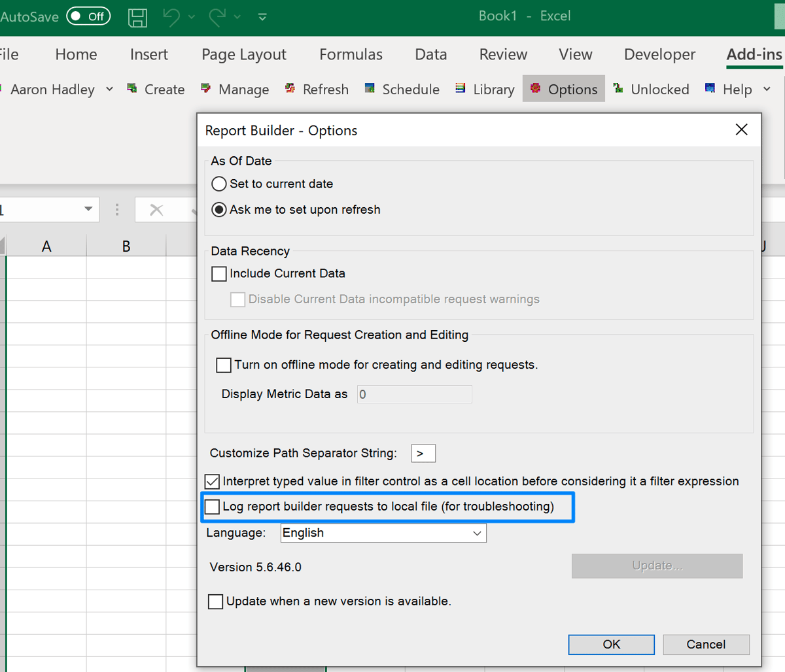Enable Include Current Data

(218, 274)
